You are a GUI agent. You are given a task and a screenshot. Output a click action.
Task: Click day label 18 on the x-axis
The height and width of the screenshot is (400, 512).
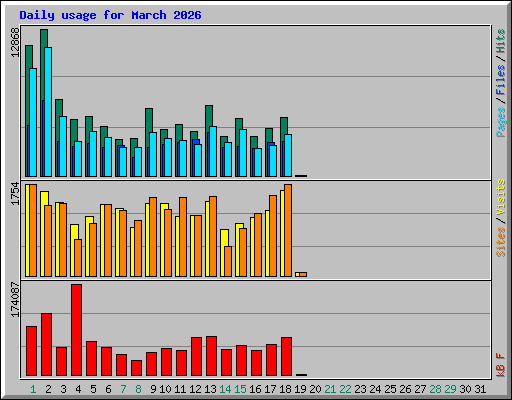(285, 389)
